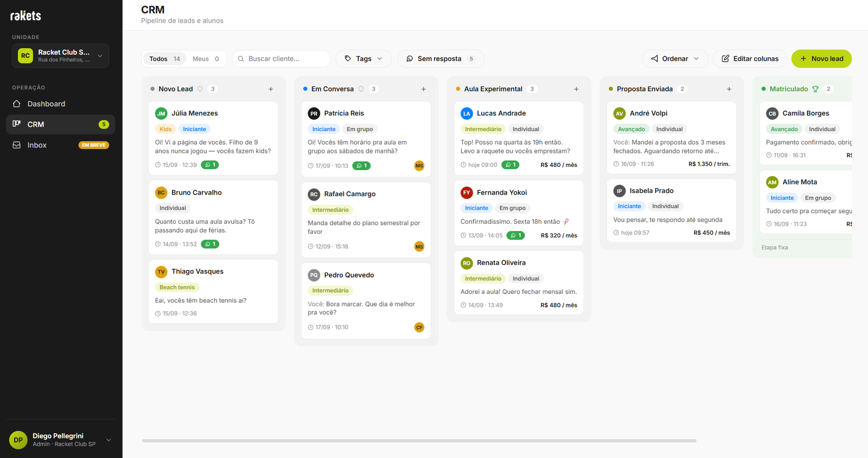868x458 pixels.
Task: Click the shield icon next to Novo Lead
Action: [x=200, y=89]
